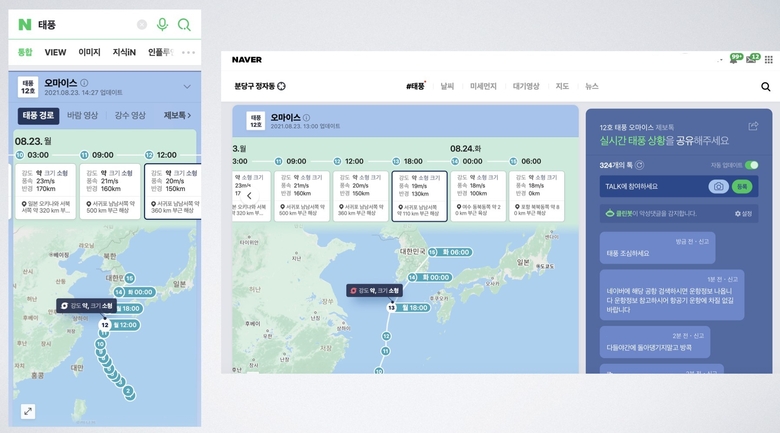Open the #태풍 tab in desktop nav
The width and height of the screenshot is (780, 433).
tap(415, 86)
